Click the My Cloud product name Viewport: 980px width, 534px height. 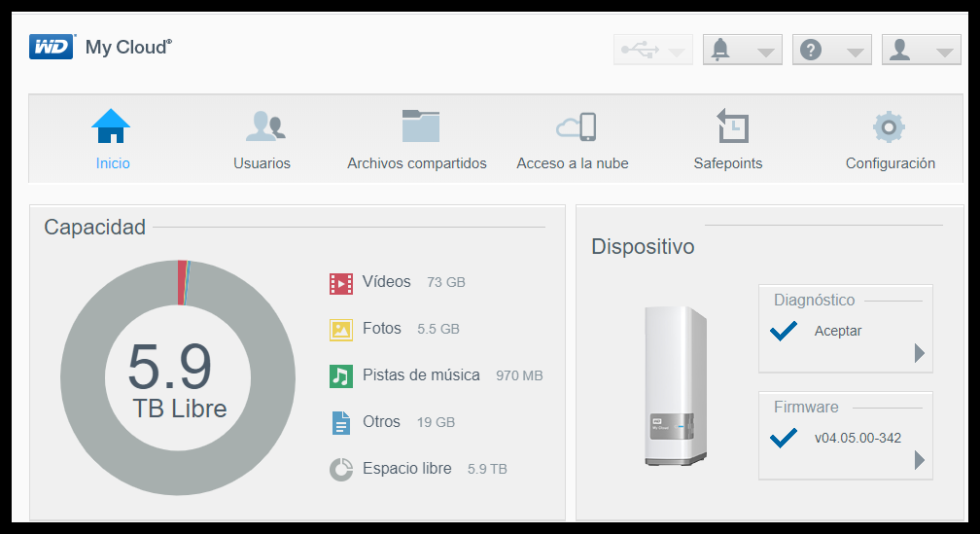tap(128, 47)
